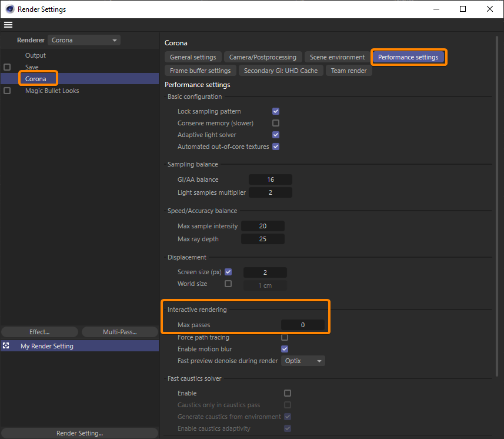
Task: Expand Fast preview denoise Optix dropdown
Action: point(303,361)
